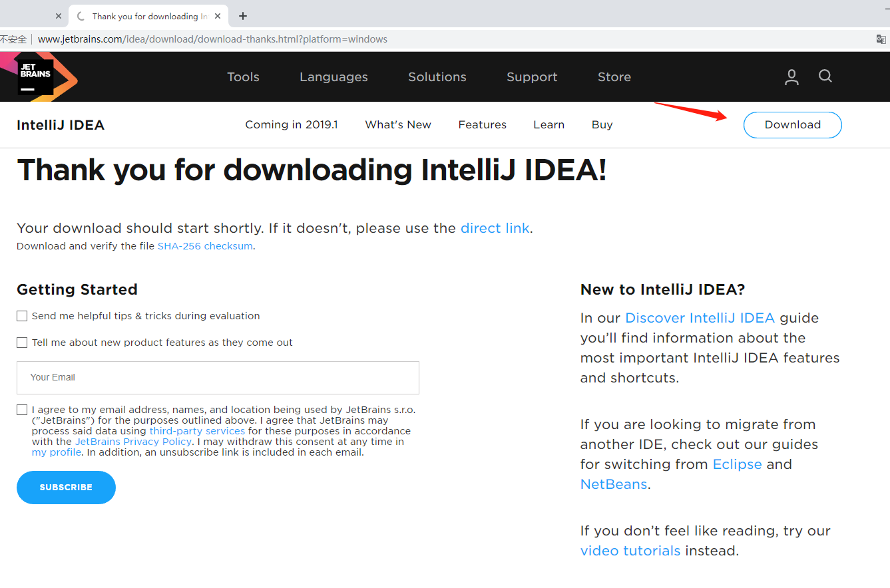The height and width of the screenshot is (588, 890).
Task: Open the Features page
Action: tap(483, 125)
